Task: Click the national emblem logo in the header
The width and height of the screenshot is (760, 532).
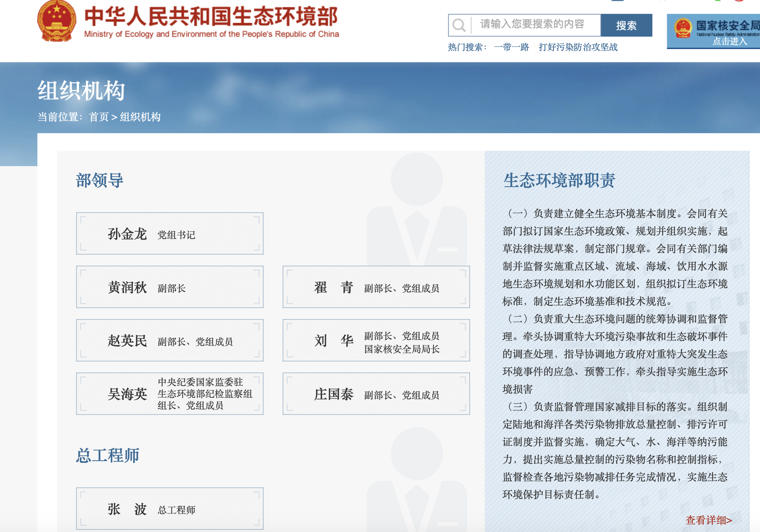Action: pos(57,21)
